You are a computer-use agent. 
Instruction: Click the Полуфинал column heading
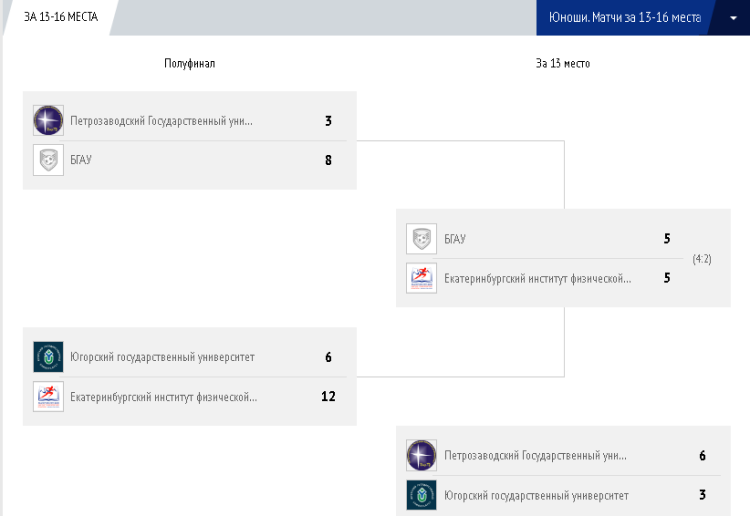coord(190,63)
